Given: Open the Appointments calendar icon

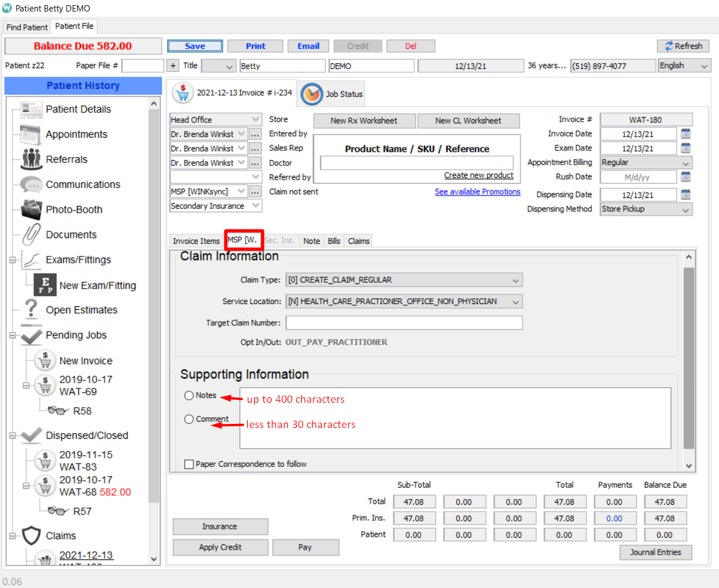Looking at the screenshot, I should tap(31, 134).
